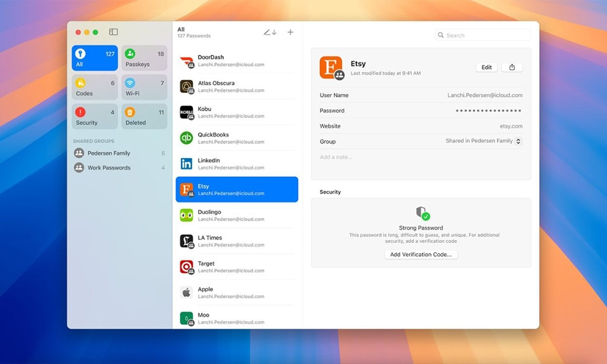Open the Group dropdown Shared in Pedersen Family
This screenshot has width=607, height=364.
(484, 141)
